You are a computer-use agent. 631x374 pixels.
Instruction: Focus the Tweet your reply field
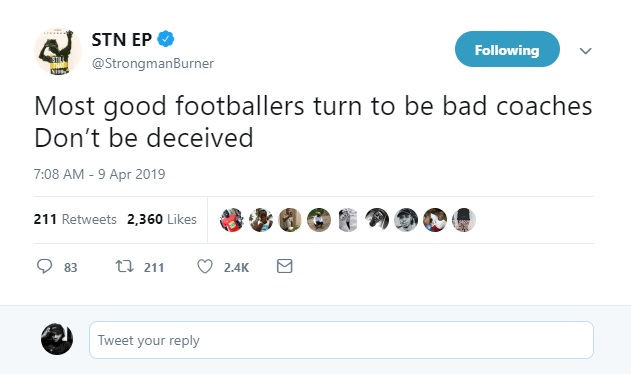(341, 340)
